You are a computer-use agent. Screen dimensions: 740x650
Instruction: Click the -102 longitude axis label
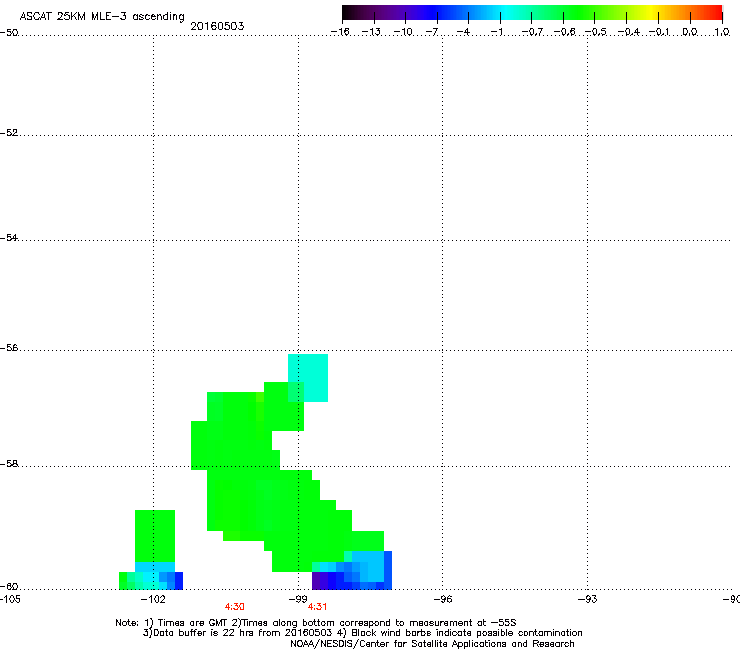153,599
